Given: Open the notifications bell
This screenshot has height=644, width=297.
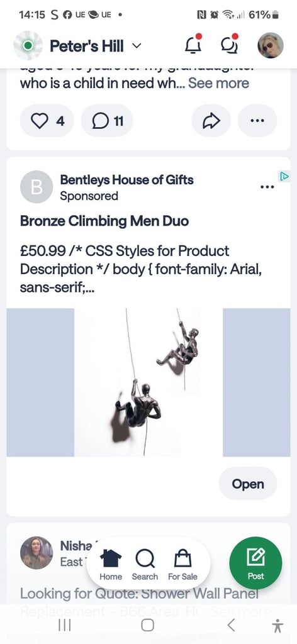Looking at the screenshot, I should pos(193,45).
